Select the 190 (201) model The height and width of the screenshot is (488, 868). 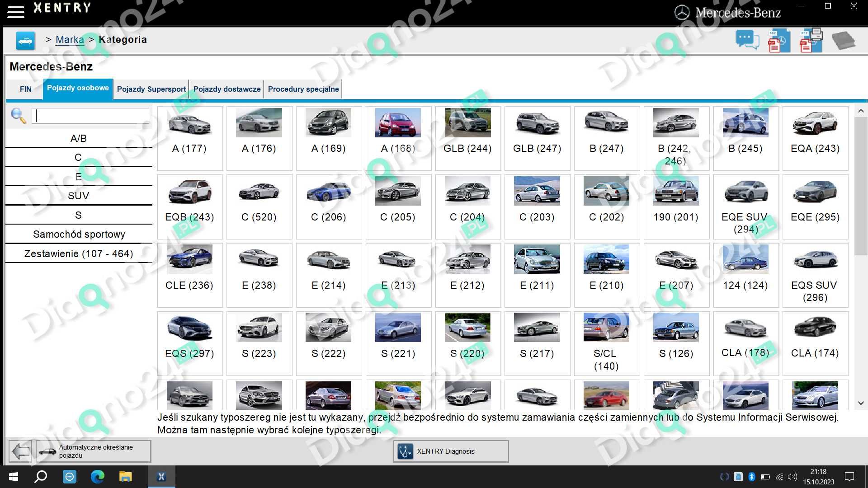676,207
